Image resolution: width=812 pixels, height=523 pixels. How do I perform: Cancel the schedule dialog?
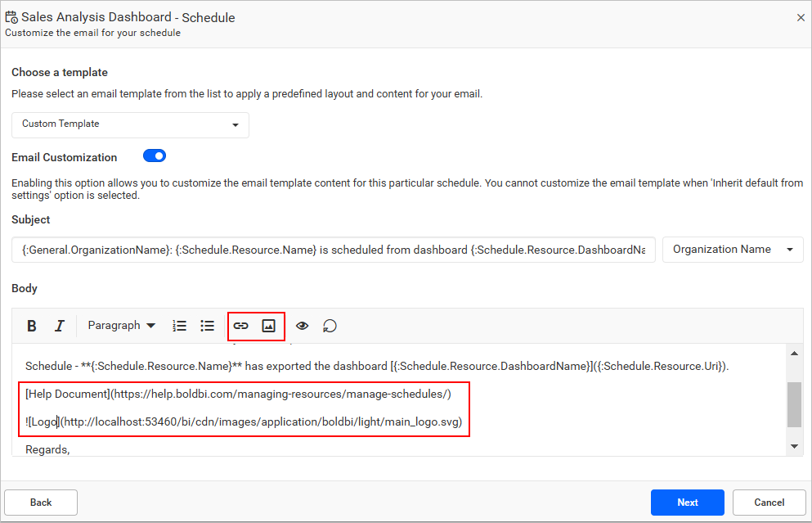point(769,503)
